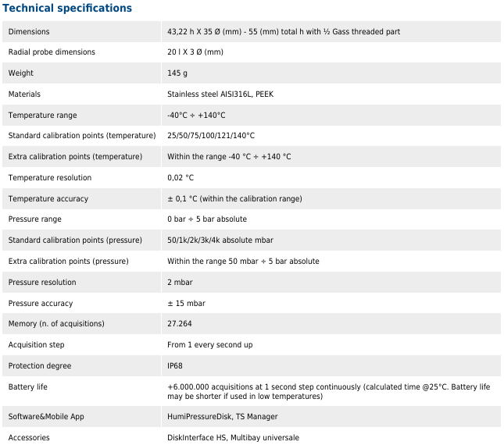Click the value 25/50/75/100/121/140°C
Viewport: 504px width, 445px height.
pyautogui.click(x=211, y=136)
